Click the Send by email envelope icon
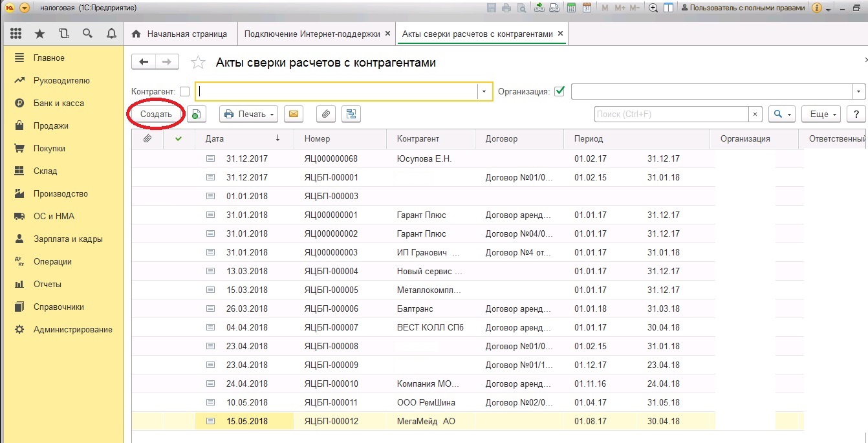Image resolution: width=868 pixels, height=443 pixels. [293, 114]
